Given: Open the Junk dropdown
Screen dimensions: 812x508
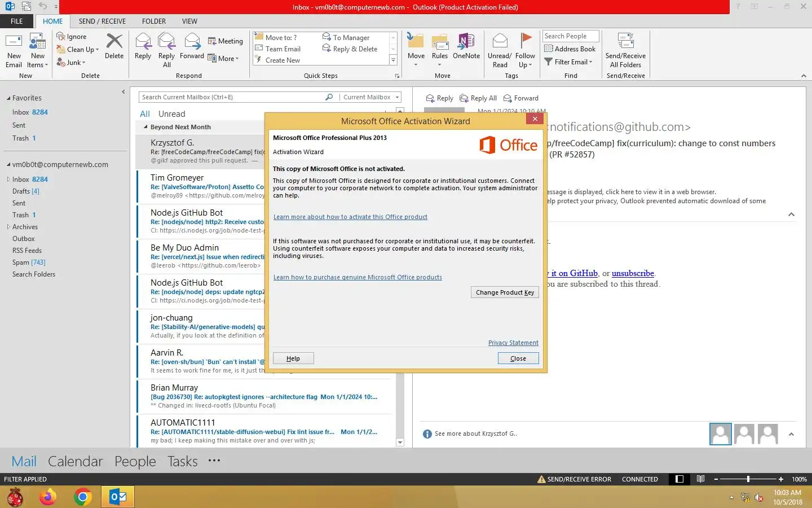Looking at the screenshot, I should click(x=71, y=63).
